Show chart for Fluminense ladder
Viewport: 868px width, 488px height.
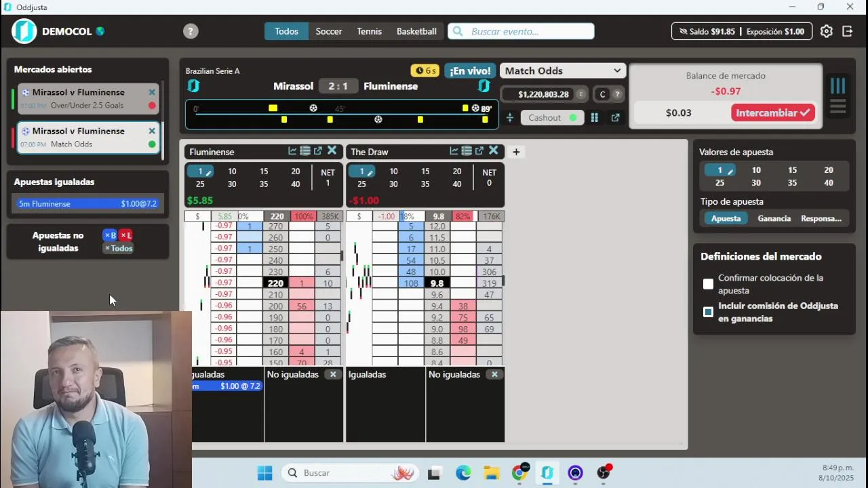point(292,151)
